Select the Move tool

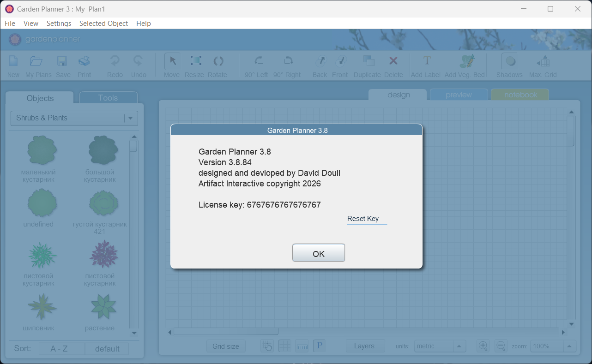(173, 61)
